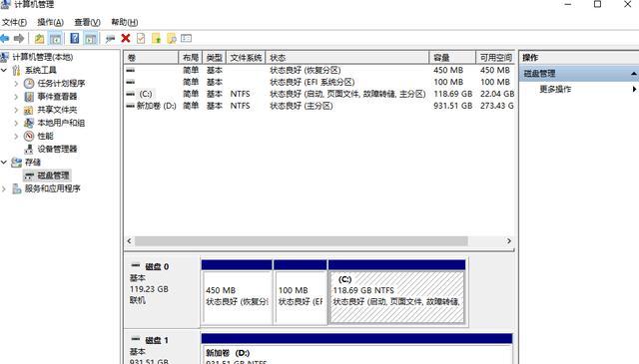Click the 磁盘 0 disk label
The height and width of the screenshot is (364, 639).
(x=157, y=266)
